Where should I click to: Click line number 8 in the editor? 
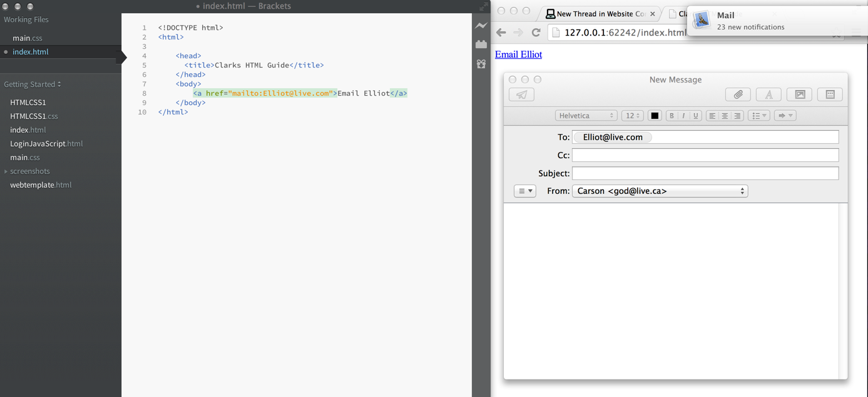144,93
